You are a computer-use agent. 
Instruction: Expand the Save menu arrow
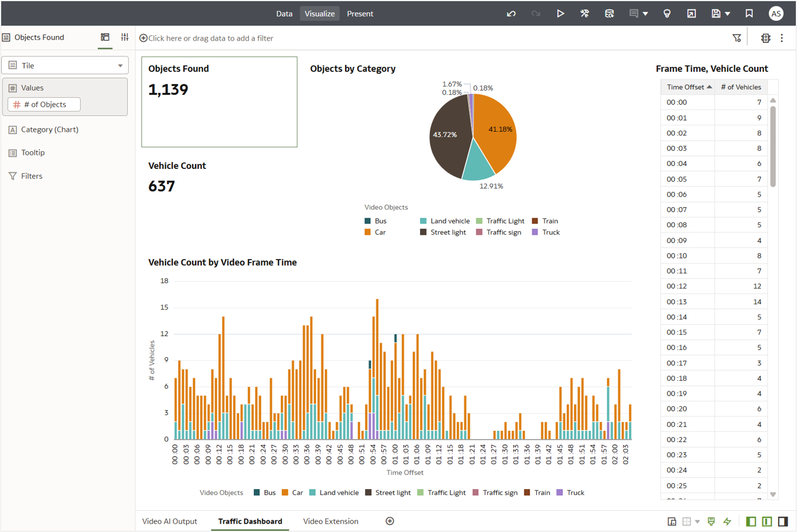[x=728, y=13]
